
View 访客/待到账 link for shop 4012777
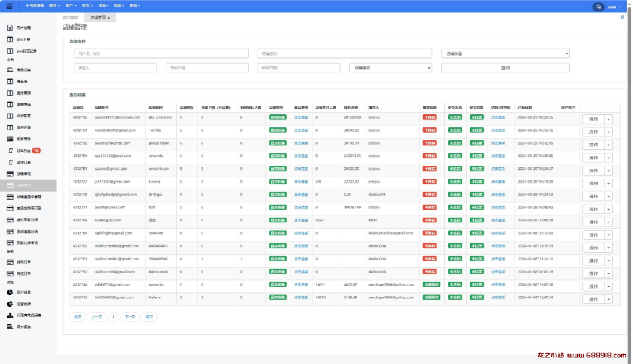click(x=498, y=182)
